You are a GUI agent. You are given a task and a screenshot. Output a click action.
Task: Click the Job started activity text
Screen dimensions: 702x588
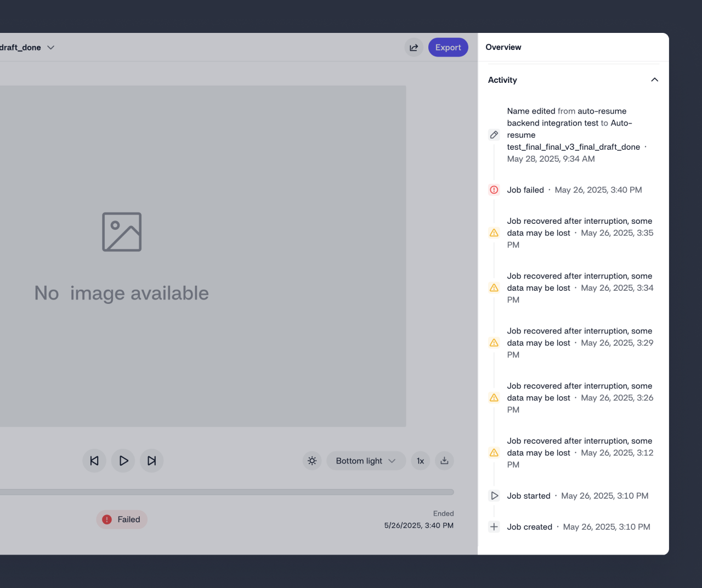pos(529,496)
